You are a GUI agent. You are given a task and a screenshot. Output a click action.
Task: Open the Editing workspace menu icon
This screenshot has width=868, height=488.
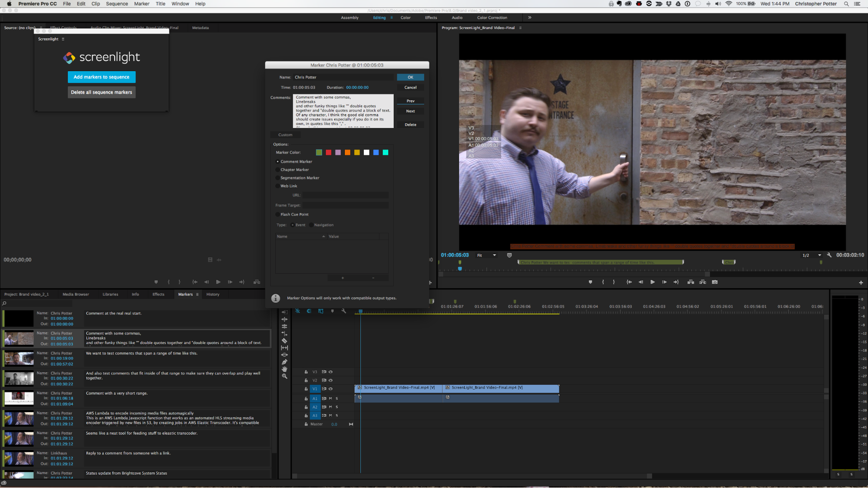pyautogui.click(x=391, y=17)
